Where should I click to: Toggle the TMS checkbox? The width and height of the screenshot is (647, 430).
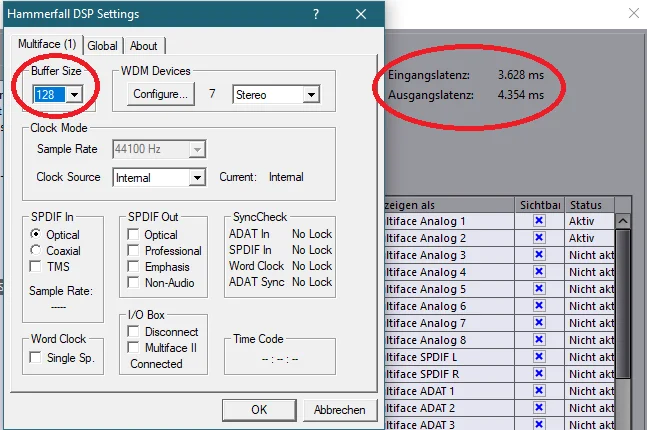(36, 266)
